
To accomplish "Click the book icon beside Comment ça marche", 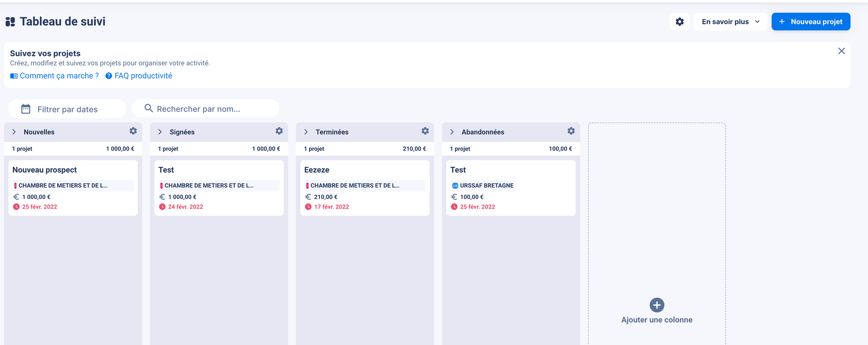I will pos(14,76).
